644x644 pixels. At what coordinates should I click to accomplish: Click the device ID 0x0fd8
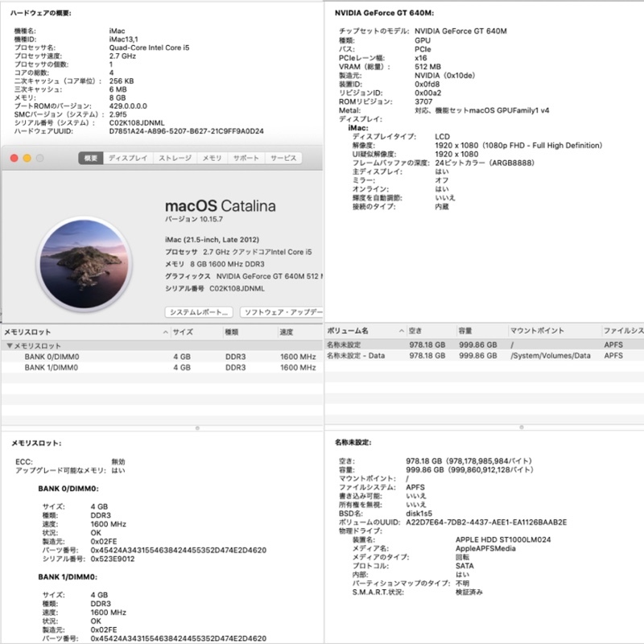tap(427, 85)
